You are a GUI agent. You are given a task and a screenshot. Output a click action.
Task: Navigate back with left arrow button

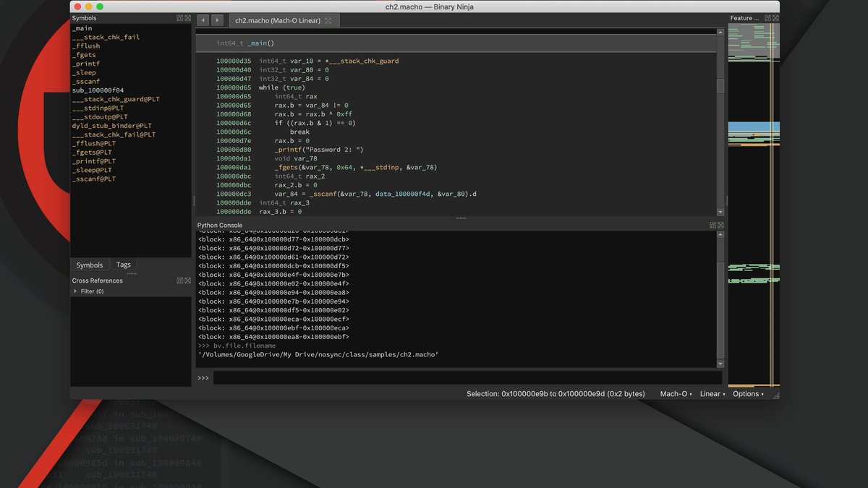coord(203,20)
